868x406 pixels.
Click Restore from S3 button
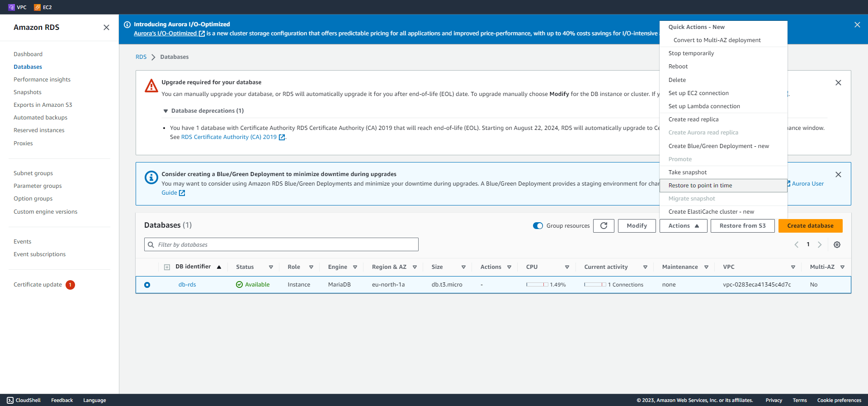[x=742, y=225]
